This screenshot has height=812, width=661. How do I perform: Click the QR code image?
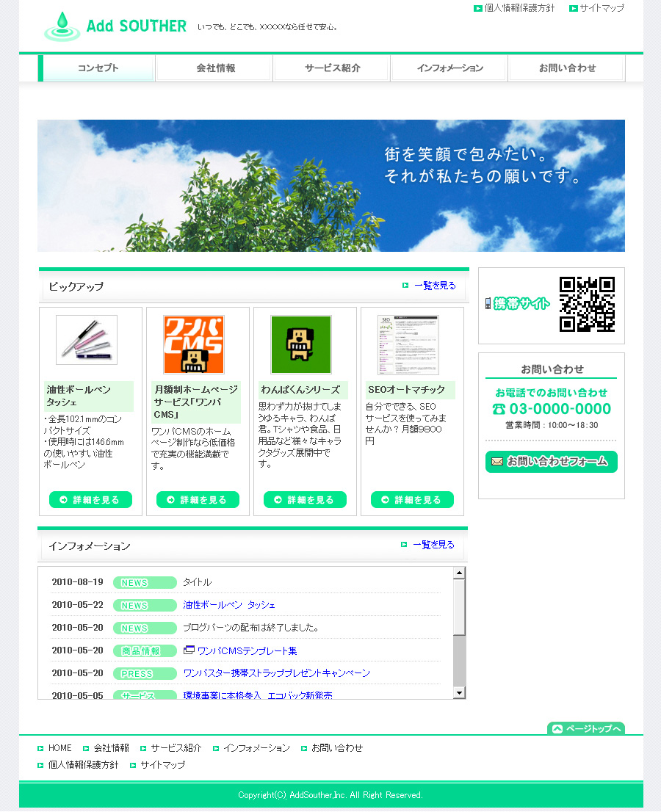(x=587, y=304)
